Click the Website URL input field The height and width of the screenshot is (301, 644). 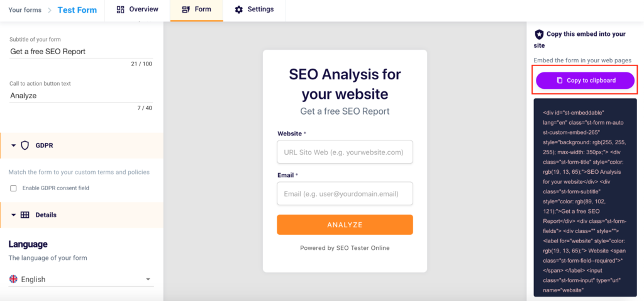pos(345,152)
